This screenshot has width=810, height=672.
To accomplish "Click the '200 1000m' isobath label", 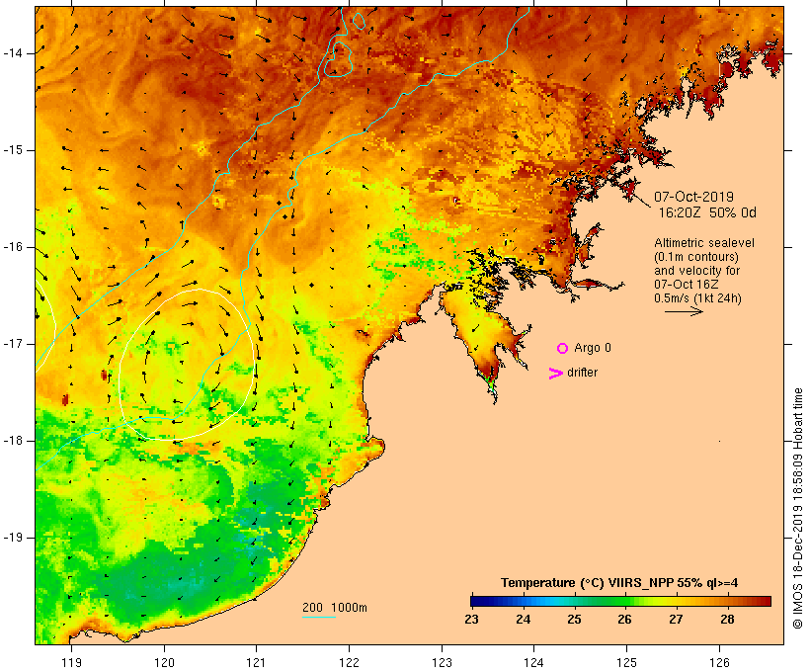I will tap(335, 608).
